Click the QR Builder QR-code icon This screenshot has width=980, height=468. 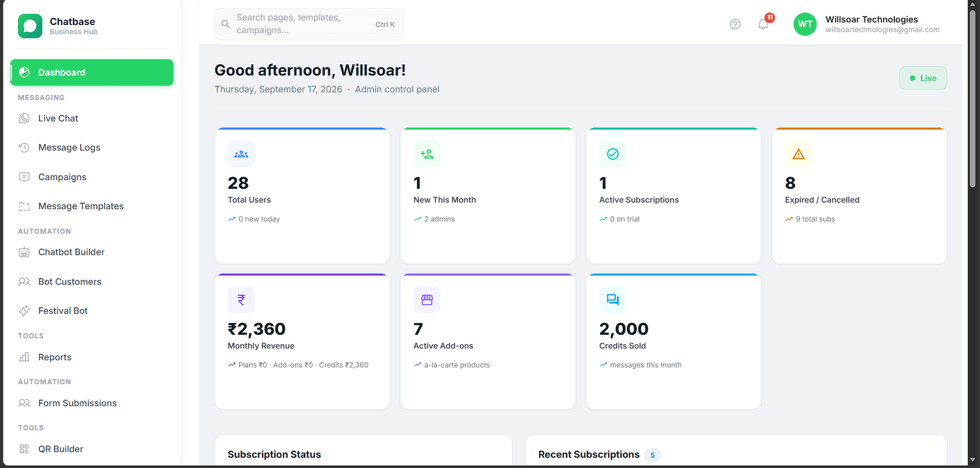24,449
